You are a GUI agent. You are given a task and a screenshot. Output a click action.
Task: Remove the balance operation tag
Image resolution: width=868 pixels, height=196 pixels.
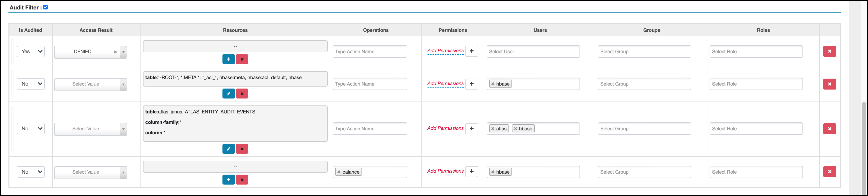tap(339, 172)
